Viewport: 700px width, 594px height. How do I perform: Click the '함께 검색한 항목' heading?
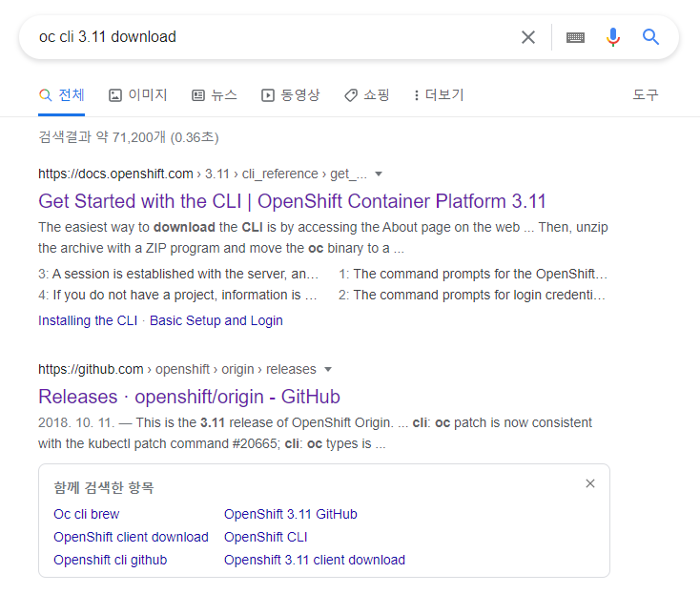point(104,487)
